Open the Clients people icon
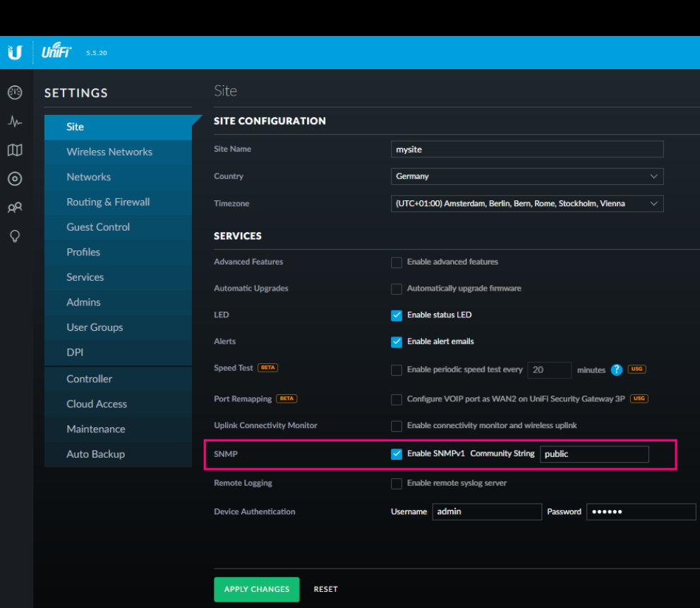Screen dimensions: 700x608 coord(15,207)
